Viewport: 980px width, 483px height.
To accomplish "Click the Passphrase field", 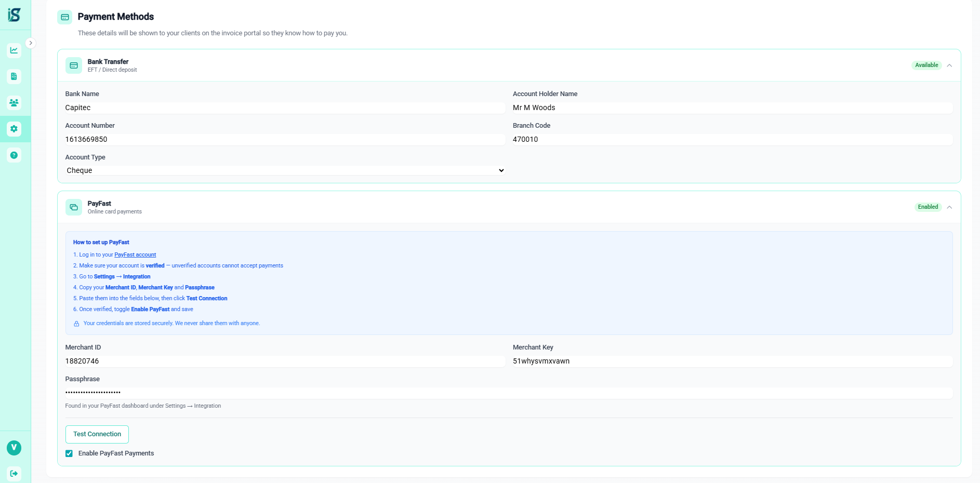I will 509,393.
